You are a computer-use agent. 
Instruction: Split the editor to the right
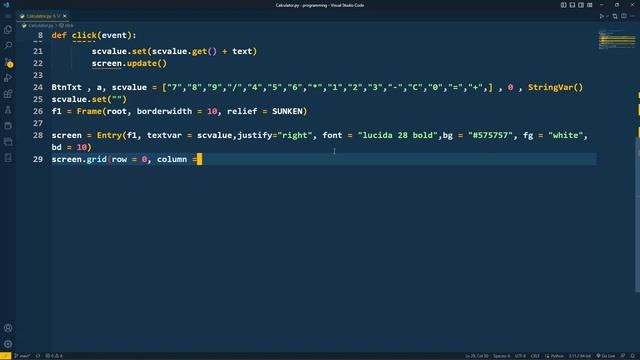tap(624, 16)
